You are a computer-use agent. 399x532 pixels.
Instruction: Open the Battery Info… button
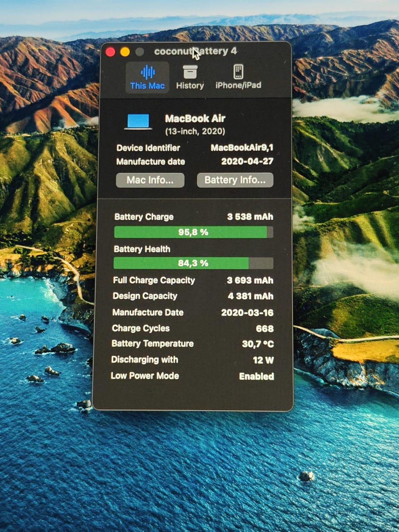(x=235, y=180)
